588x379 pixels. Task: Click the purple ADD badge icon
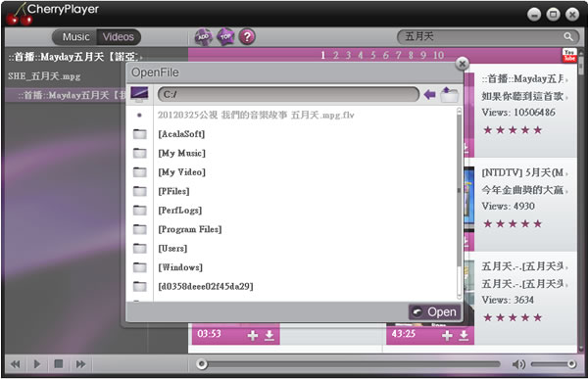203,37
